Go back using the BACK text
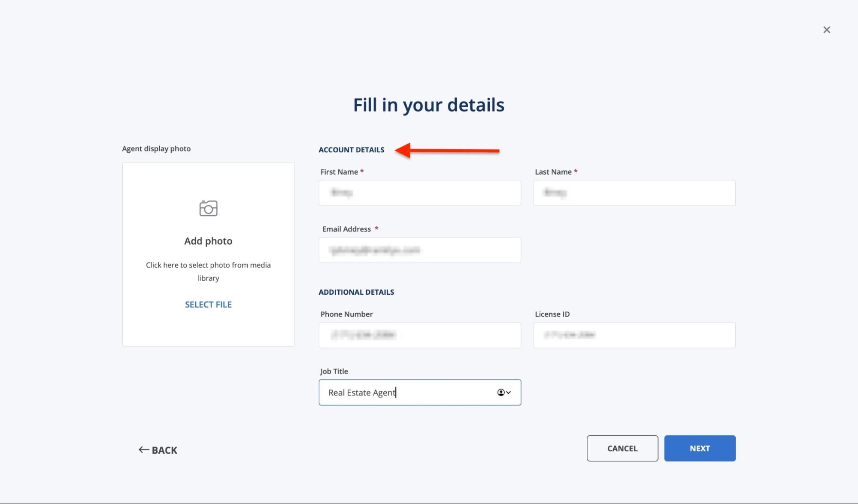This screenshot has height=504, width=858. [x=164, y=450]
